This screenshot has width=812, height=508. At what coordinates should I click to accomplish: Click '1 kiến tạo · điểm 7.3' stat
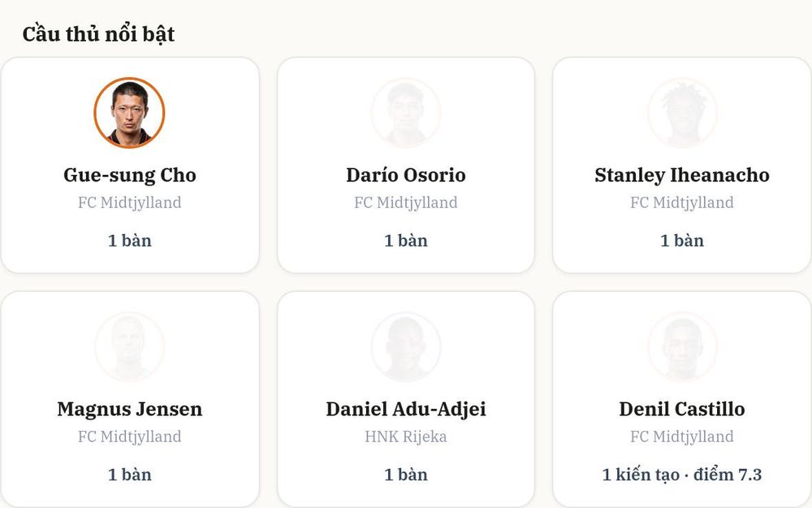682,475
